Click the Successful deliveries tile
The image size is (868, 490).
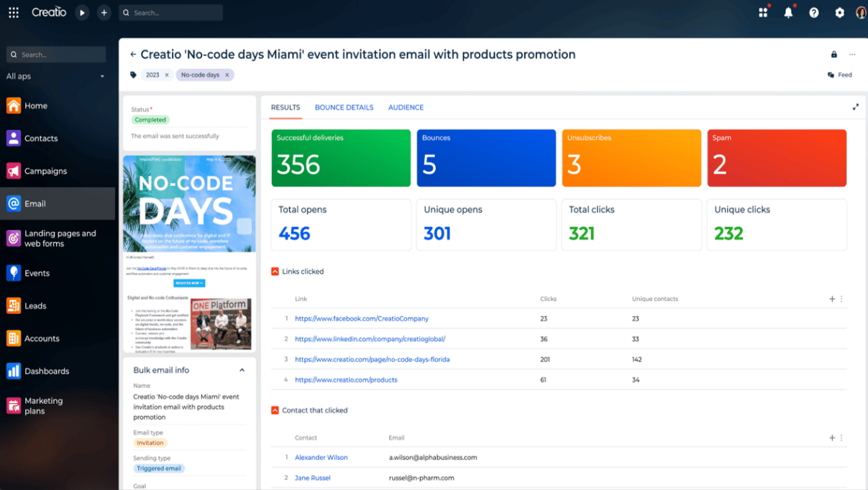tap(342, 158)
